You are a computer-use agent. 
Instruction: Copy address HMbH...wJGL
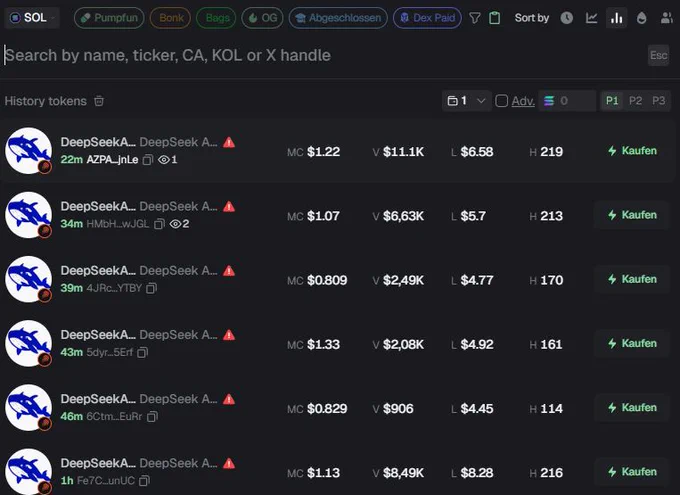click(x=159, y=224)
